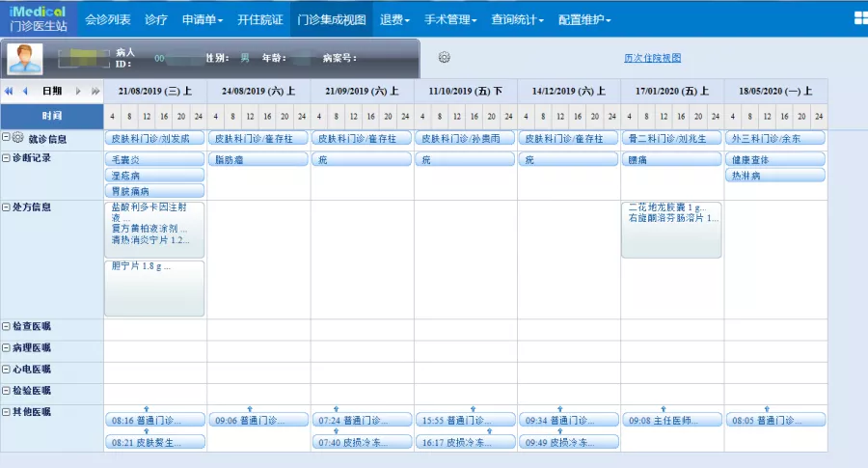Collapse the 诊断记录 row
The height and width of the screenshot is (468, 868).
[x=6, y=158]
